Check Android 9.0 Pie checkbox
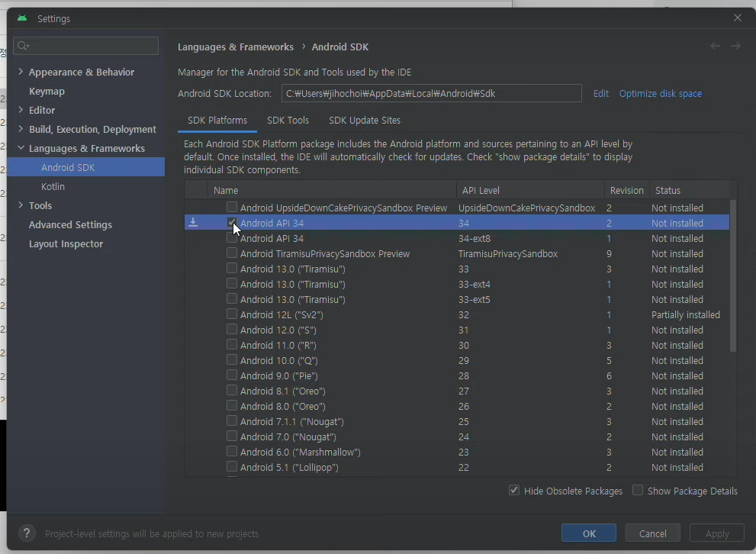This screenshot has height=554, width=756. point(232,375)
